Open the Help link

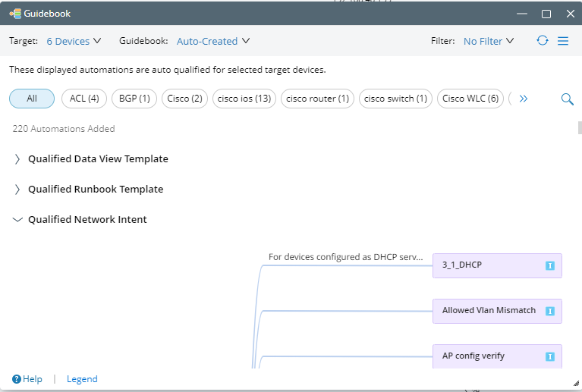27,379
